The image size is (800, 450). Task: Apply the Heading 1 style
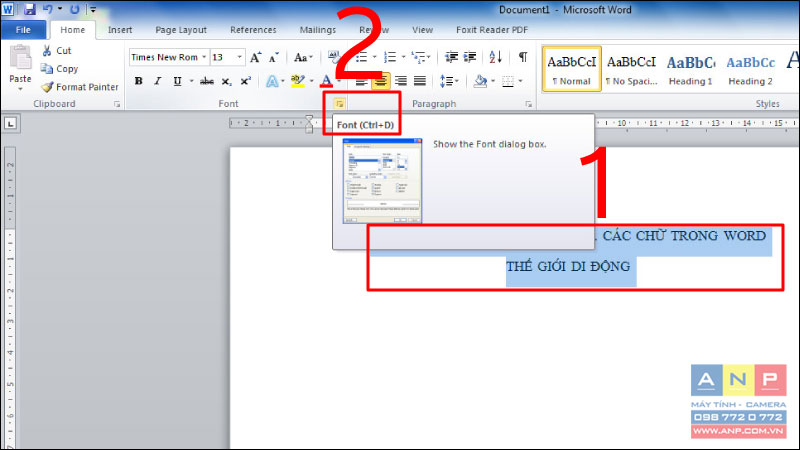pos(690,69)
